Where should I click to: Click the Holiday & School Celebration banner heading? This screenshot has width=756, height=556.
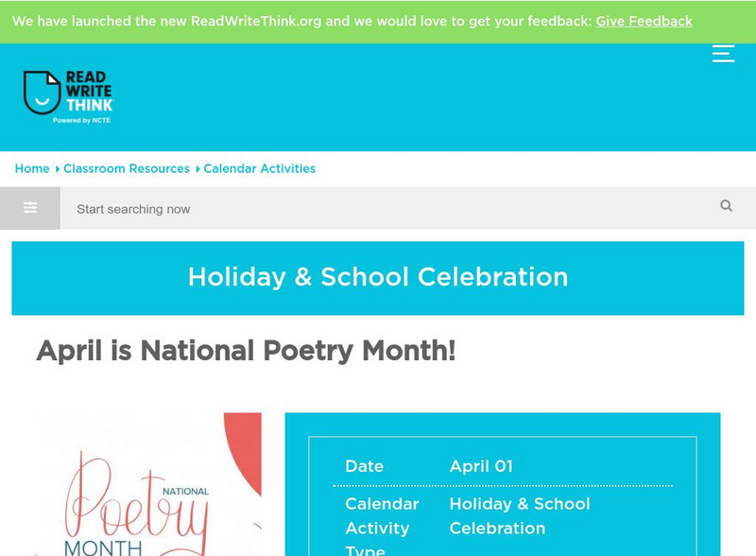378,277
